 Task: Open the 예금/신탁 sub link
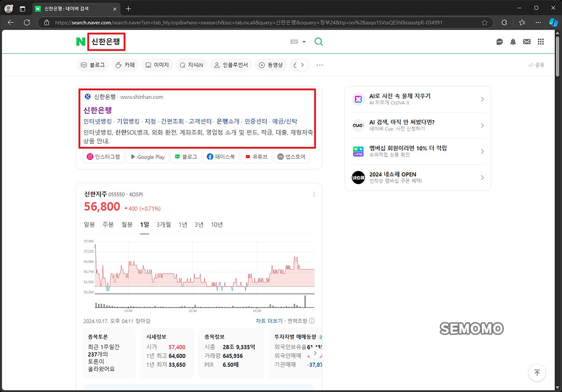point(285,121)
